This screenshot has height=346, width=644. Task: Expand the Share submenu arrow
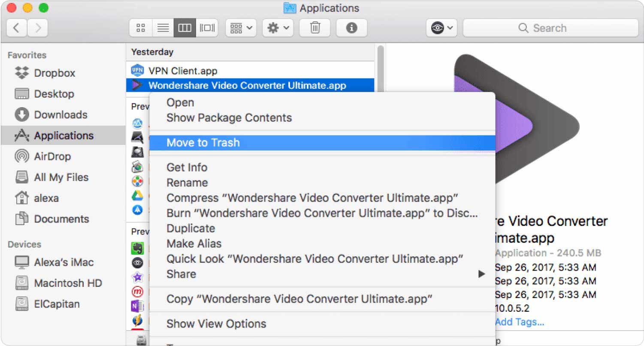tap(481, 274)
